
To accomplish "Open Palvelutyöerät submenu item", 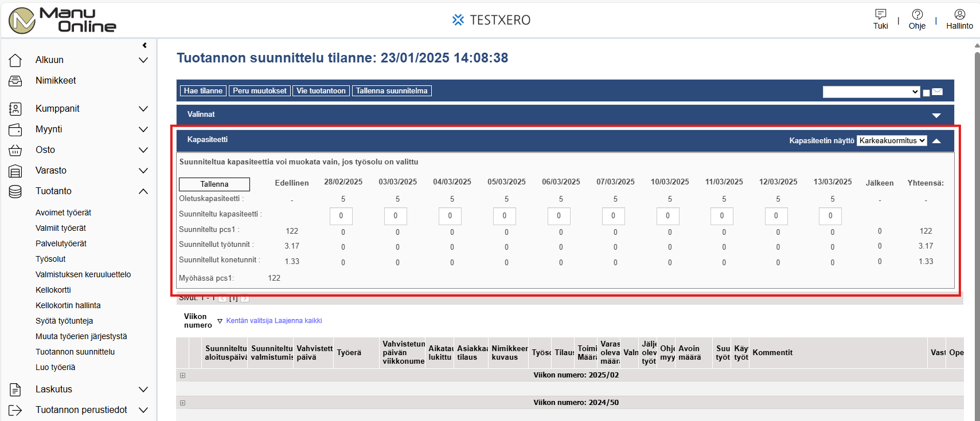I will click(61, 243).
